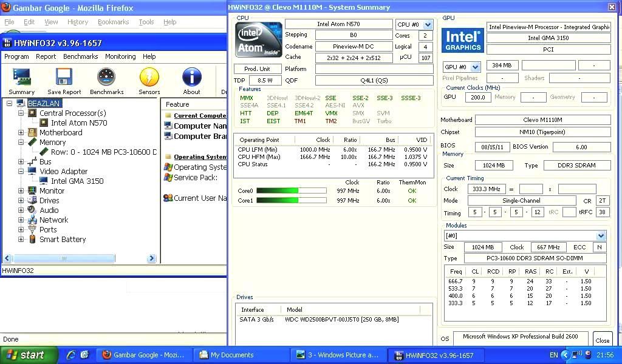Open the memory Modules [#0] dropdown
622x364 pixels.
(601, 236)
